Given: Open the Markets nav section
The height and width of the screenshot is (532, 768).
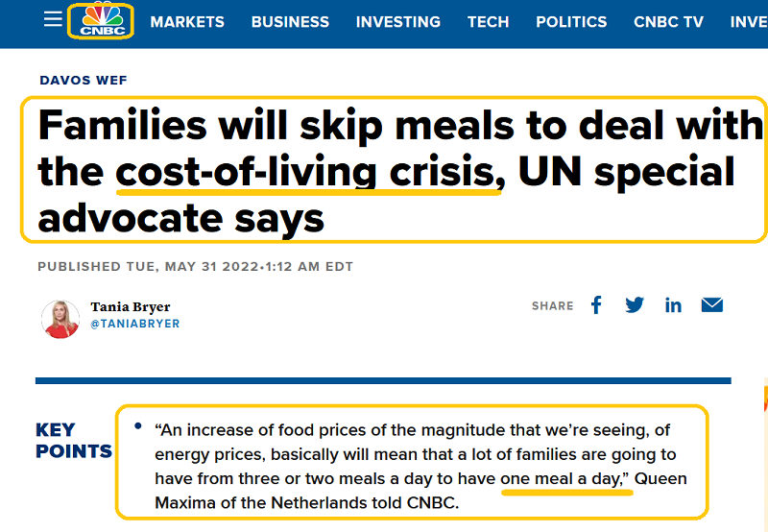Looking at the screenshot, I should pyautogui.click(x=187, y=22).
